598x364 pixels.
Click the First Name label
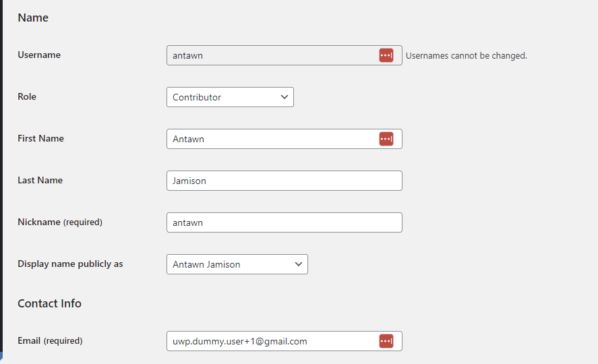(x=40, y=139)
